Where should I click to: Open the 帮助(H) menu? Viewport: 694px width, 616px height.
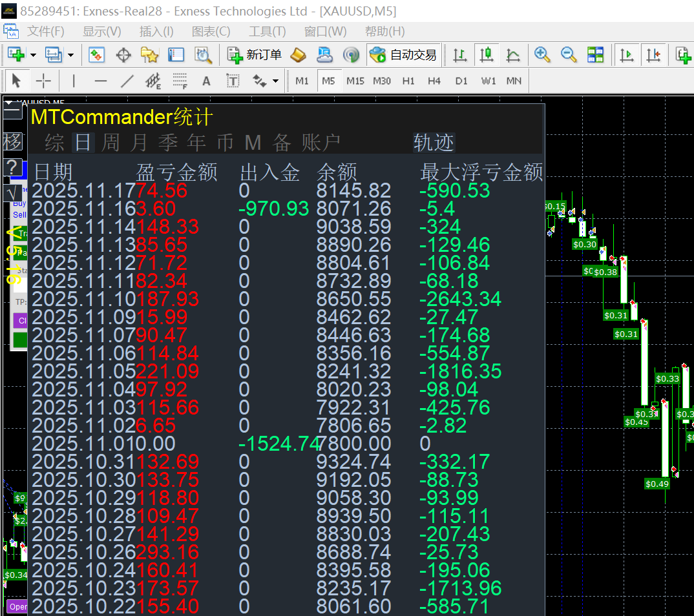384,32
